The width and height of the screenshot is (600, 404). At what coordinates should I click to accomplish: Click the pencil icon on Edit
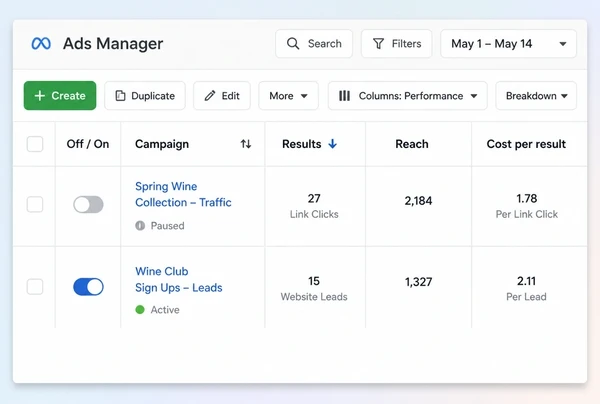click(210, 96)
